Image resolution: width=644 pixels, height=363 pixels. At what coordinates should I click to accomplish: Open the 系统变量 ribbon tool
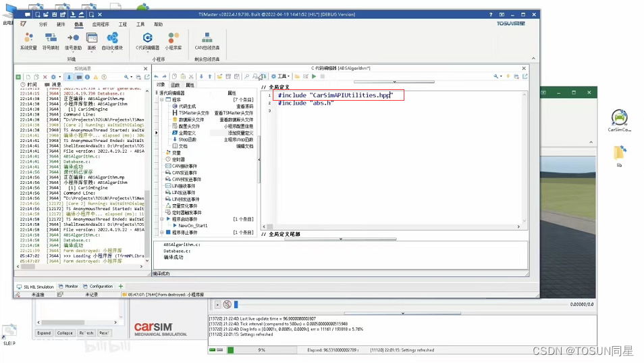tap(28, 41)
